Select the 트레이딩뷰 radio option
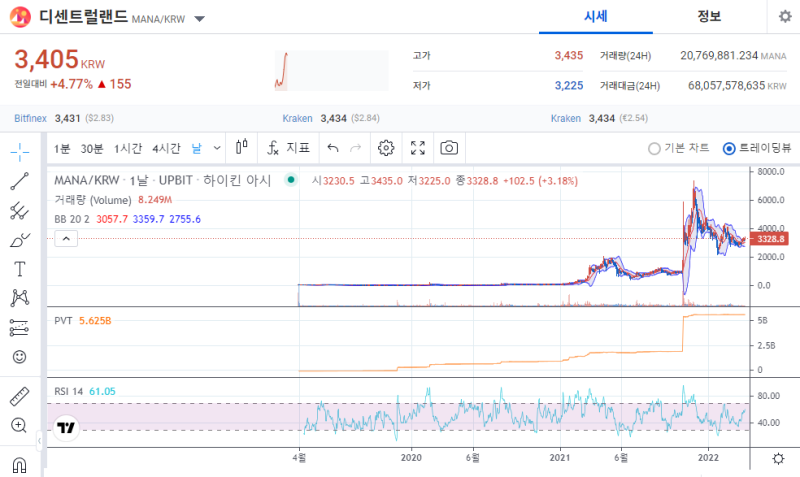Image resolution: width=800 pixels, height=477 pixels. (757, 148)
